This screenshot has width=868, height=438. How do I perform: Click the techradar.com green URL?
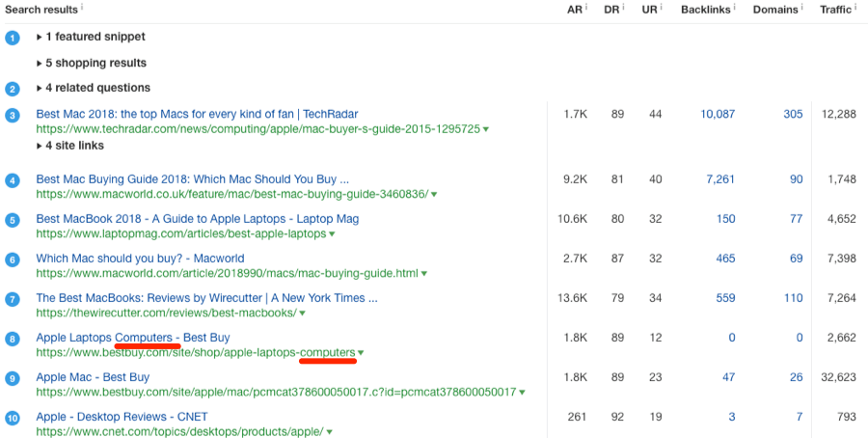pos(258,129)
